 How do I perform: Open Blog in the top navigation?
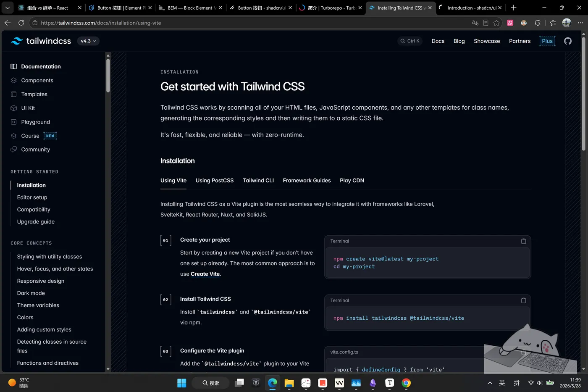(459, 41)
